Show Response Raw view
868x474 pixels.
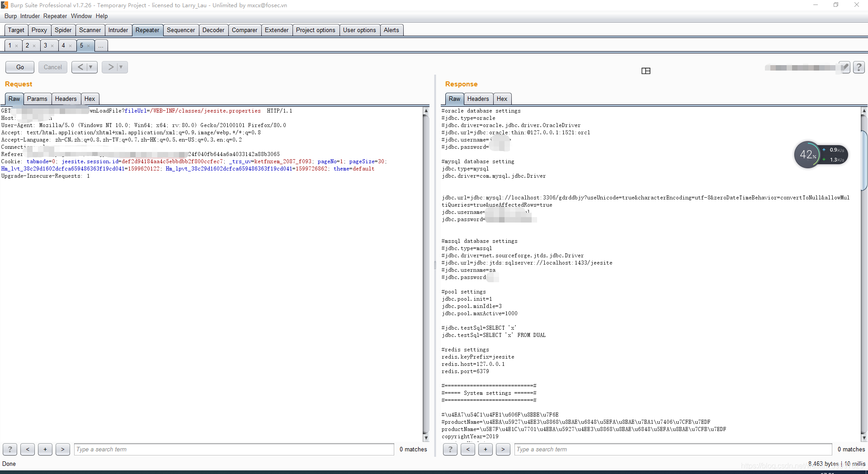pyautogui.click(x=455, y=99)
